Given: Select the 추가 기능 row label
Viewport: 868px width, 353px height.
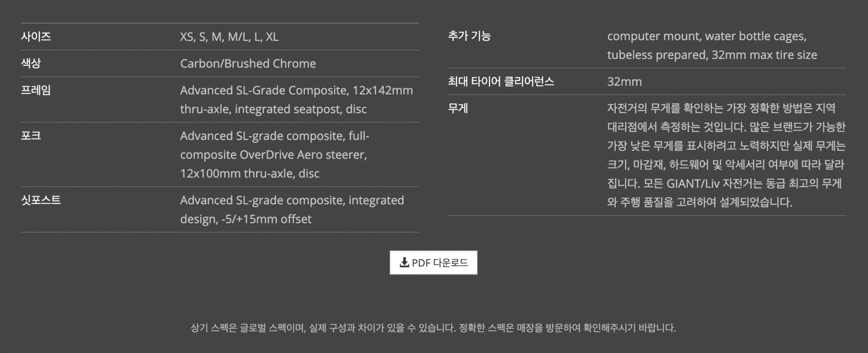Looking at the screenshot, I should [x=469, y=36].
